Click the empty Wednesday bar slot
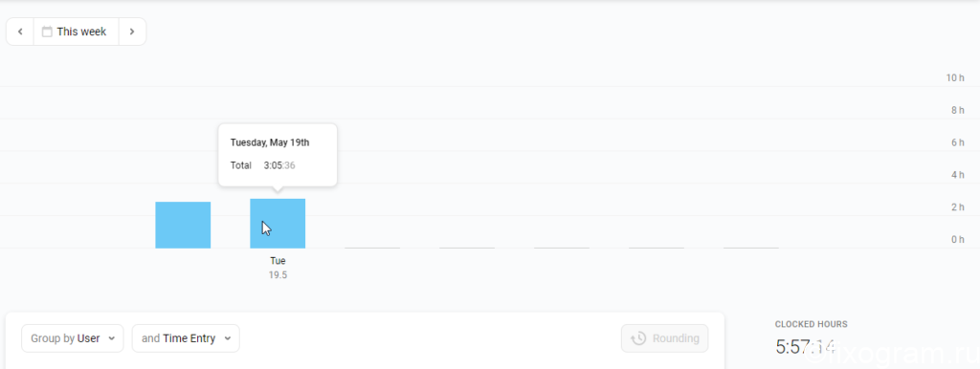980x369 pixels. coord(372,248)
